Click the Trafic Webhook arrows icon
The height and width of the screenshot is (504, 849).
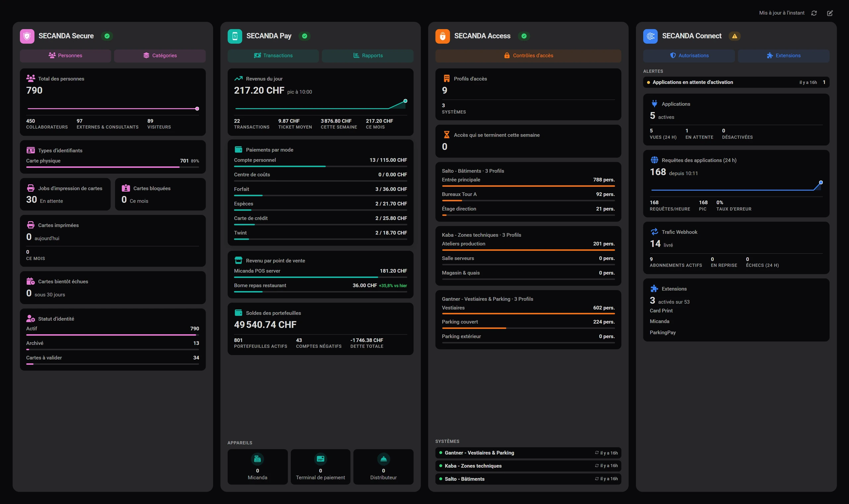click(x=654, y=232)
